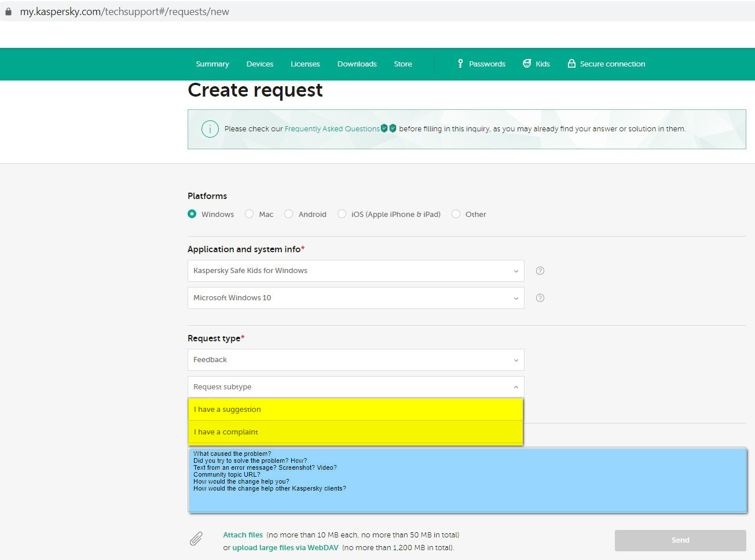Click the Send button
This screenshot has width=755, height=560.
click(x=680, y=540)
